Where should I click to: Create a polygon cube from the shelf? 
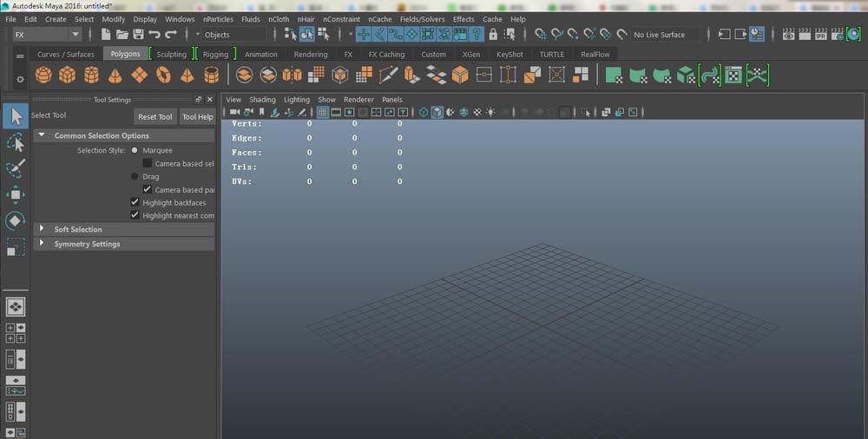[x=67, y=75]
